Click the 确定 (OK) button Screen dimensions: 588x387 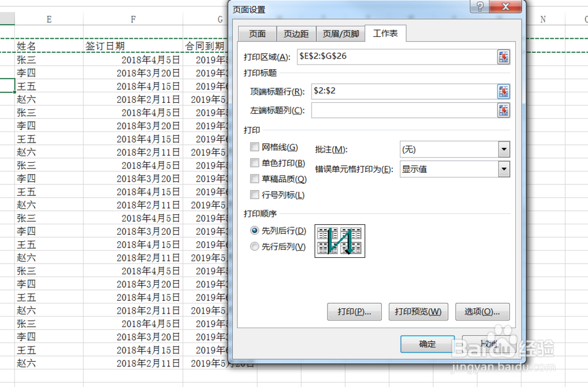(427, 344)
